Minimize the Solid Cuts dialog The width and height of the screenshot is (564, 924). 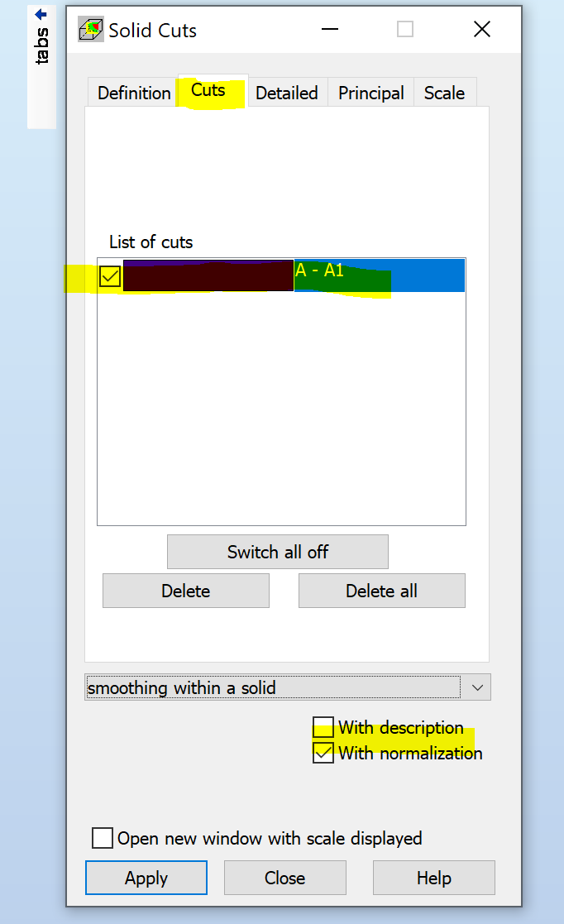330,30
